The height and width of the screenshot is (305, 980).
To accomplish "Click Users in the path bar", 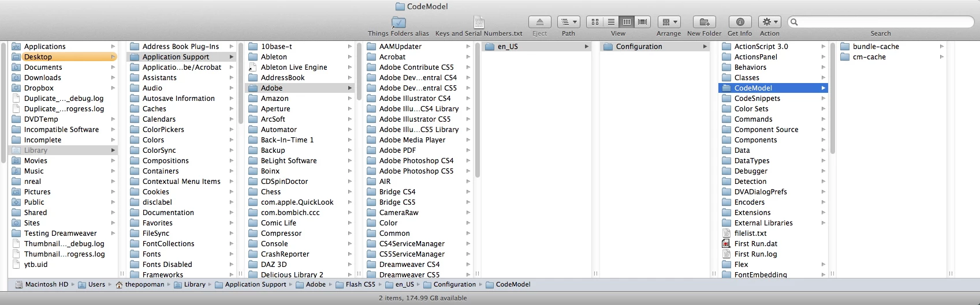I will [91, 285].
